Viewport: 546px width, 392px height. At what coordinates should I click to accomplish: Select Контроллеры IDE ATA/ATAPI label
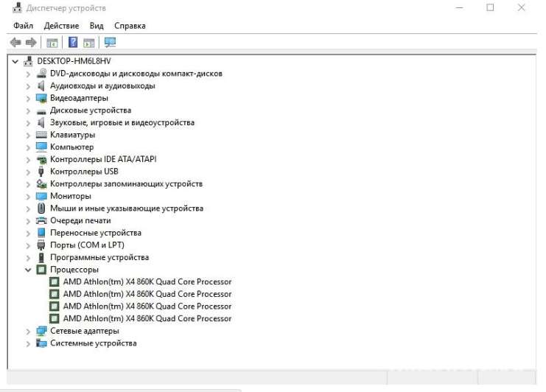point(103,159)
